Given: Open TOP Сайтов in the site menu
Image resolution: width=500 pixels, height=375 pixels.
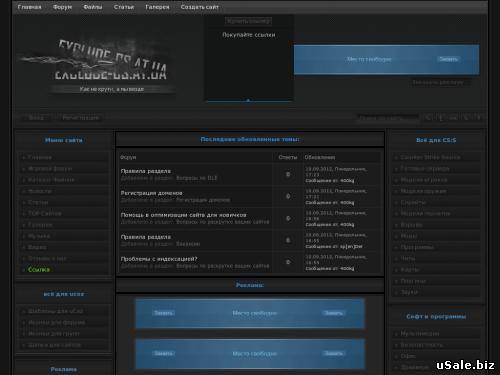Looking at the screenshot, I should [45, 213].
